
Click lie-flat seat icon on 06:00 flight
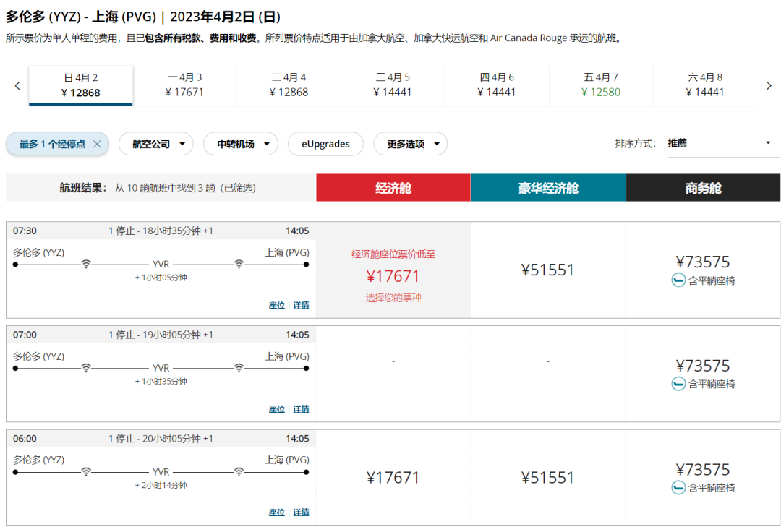[678, 488]
